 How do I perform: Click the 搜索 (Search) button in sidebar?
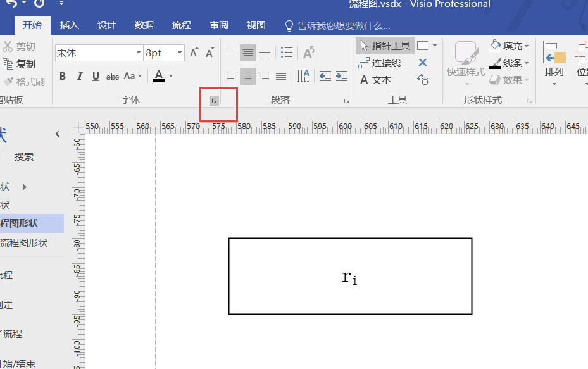[x=24, y=156]
